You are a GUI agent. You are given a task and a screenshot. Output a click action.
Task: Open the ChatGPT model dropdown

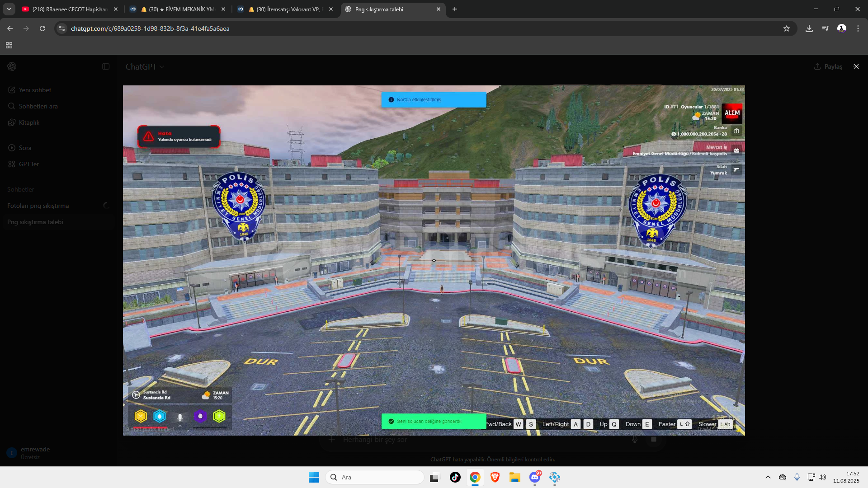click(x=145, y=66)
